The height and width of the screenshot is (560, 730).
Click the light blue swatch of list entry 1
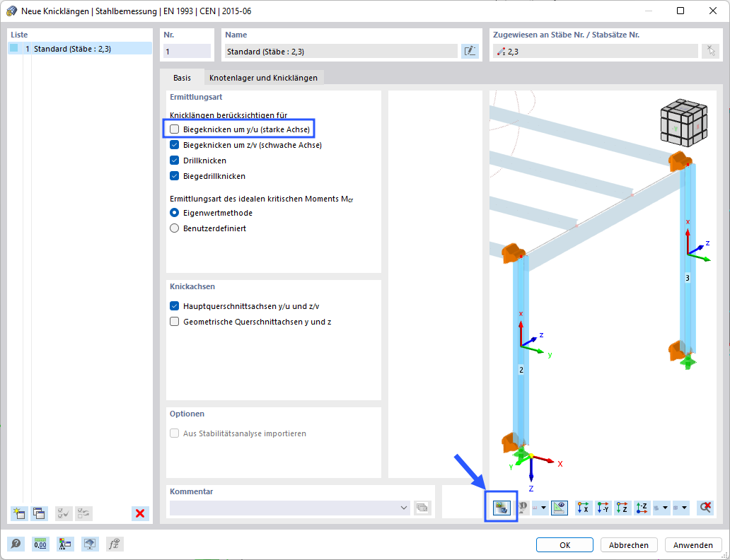14,48
